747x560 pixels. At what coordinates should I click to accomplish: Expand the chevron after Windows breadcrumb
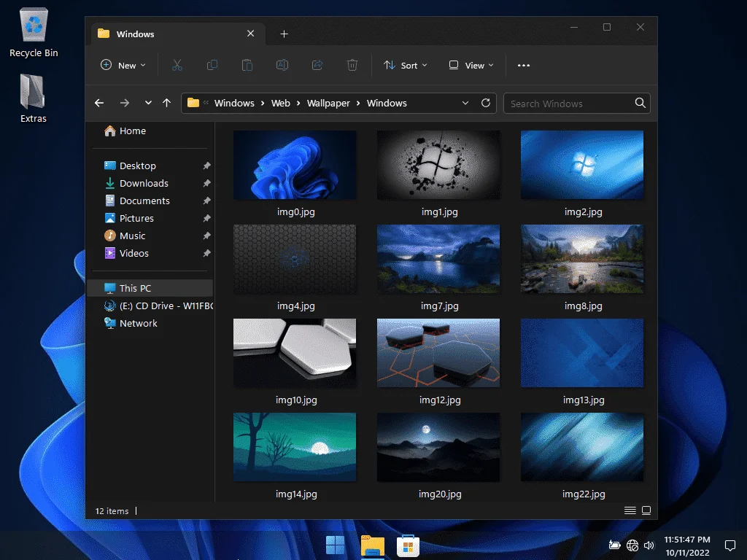(263, 104)
